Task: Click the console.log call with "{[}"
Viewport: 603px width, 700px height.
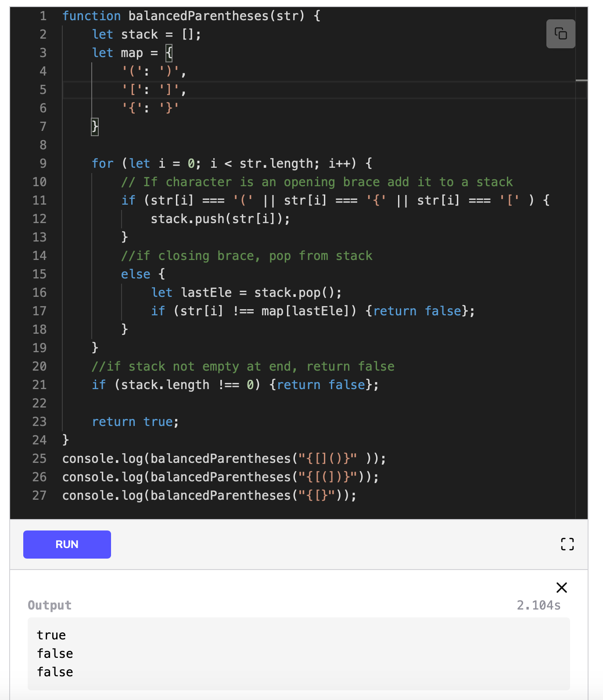Action: coord(209,495)
